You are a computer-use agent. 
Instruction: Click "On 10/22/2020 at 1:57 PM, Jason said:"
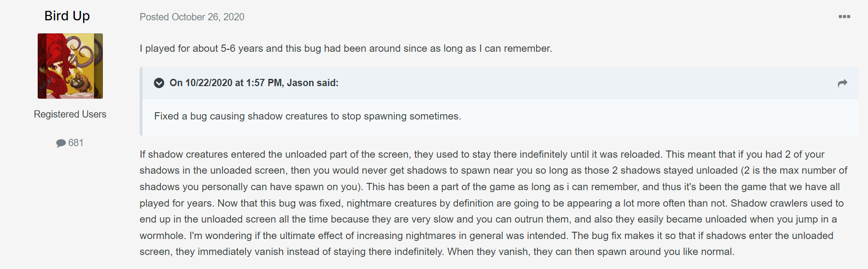point(254,83)
